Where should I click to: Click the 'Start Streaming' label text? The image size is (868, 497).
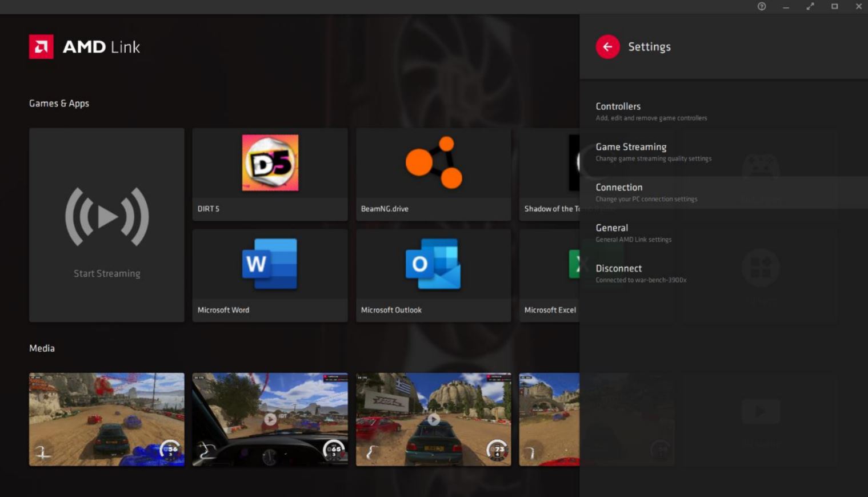pyautogui.click(x=107, y=273)
